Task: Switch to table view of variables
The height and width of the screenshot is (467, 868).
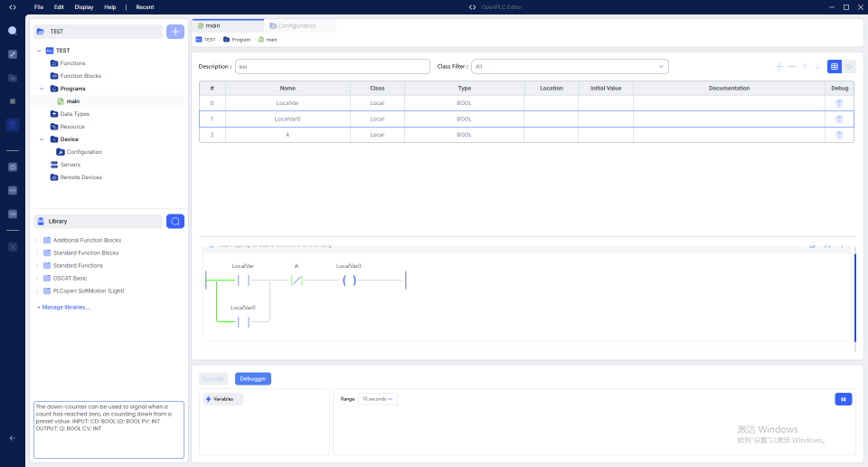Action: [x=835, y=66]
